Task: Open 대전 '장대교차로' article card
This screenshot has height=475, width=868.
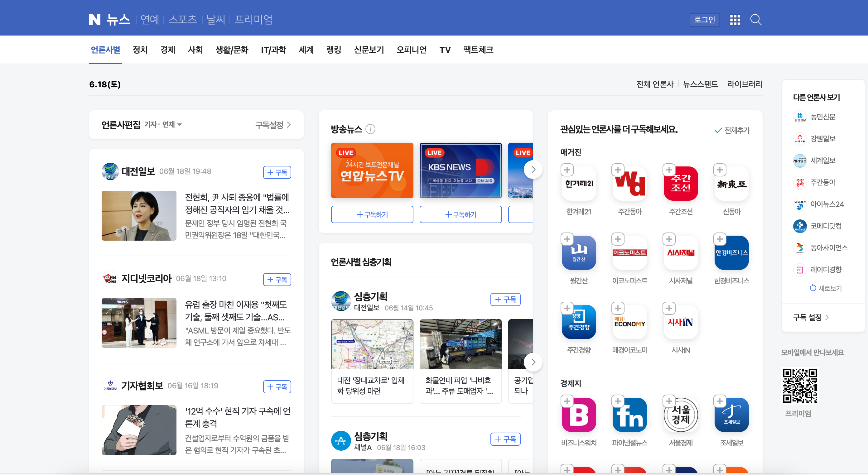Action: (x=372, y=361)
